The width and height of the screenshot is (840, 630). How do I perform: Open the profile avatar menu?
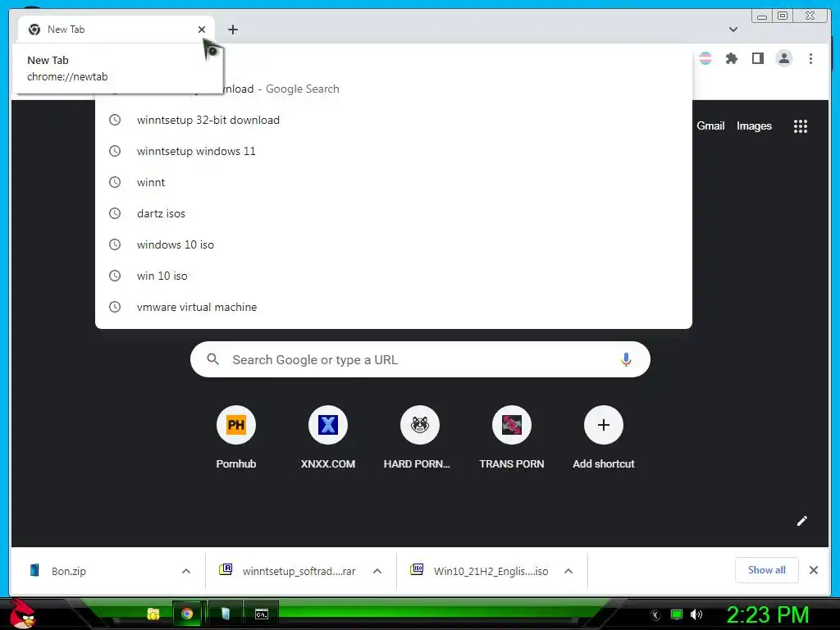click(x=783, y=58)
